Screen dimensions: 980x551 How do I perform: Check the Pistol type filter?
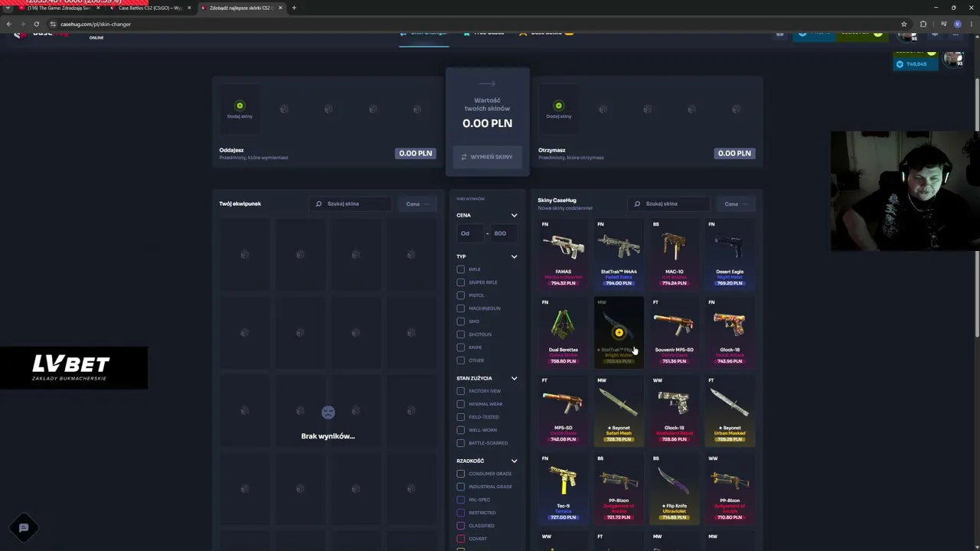click(x=460, y=295)
